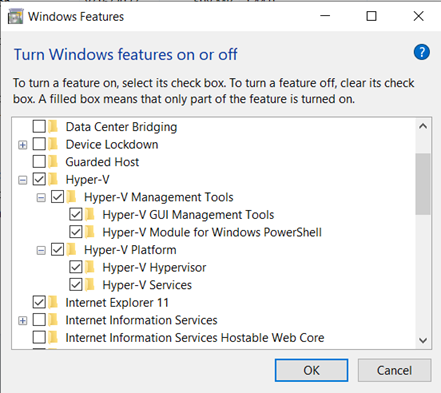Enable the Data Center Bridging checkbox
The image size is (441, 393).
coord(39,127)
